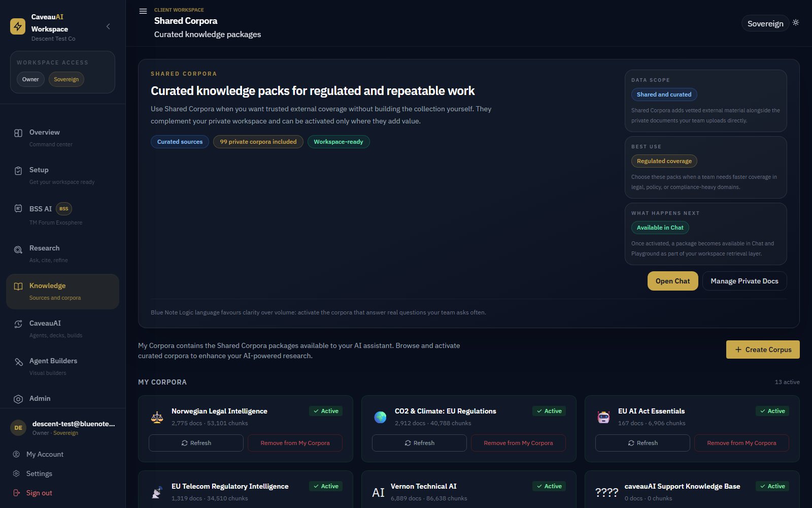Click the Create Corpus button
The width and height of the screenshot is (812, 508).
763,350
